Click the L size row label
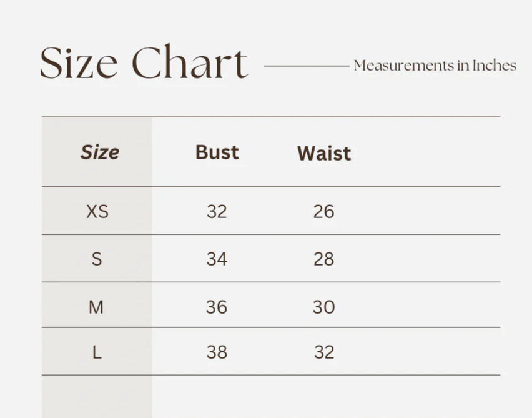The image size is (532, 418). click(x=97, y=352)
